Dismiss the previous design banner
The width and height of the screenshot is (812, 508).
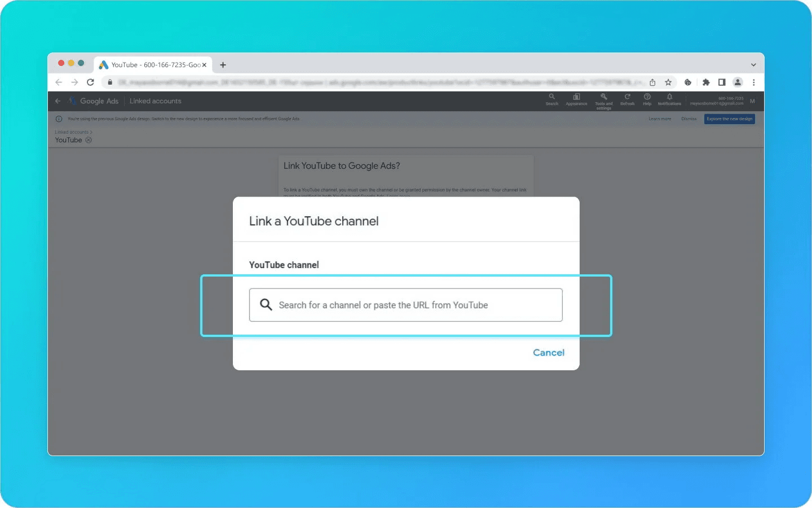(x=689, y=119)
